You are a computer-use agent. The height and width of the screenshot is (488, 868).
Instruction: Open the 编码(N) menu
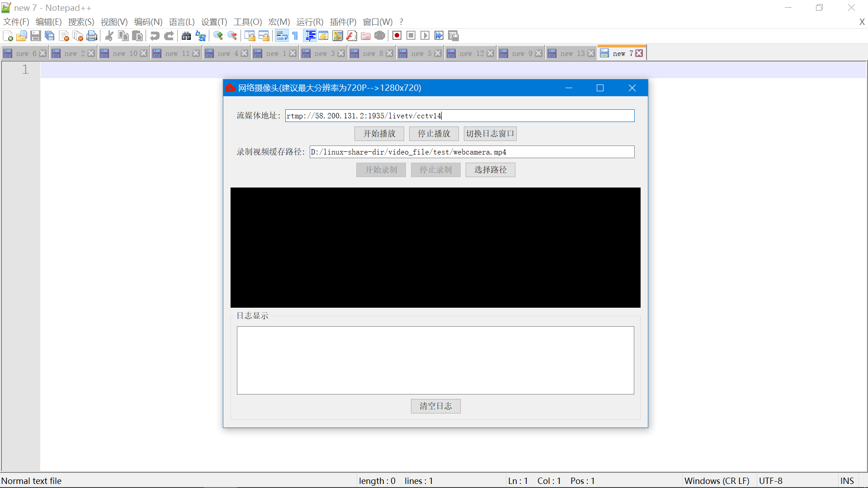[x=148, y=22]
